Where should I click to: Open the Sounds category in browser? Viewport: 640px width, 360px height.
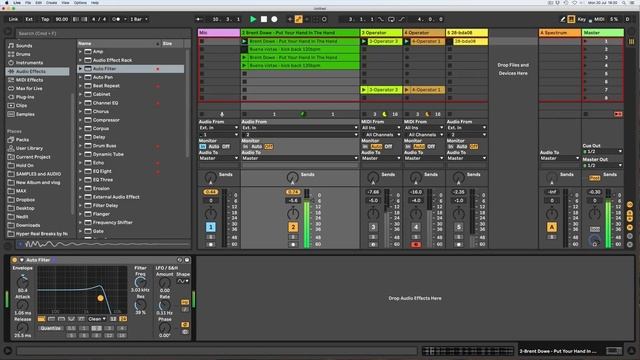point(24,46)
